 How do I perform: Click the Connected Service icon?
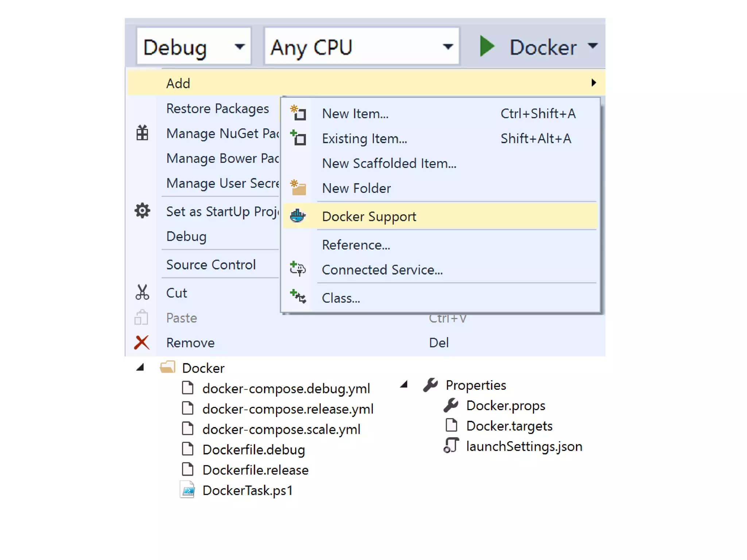point(298,269)
